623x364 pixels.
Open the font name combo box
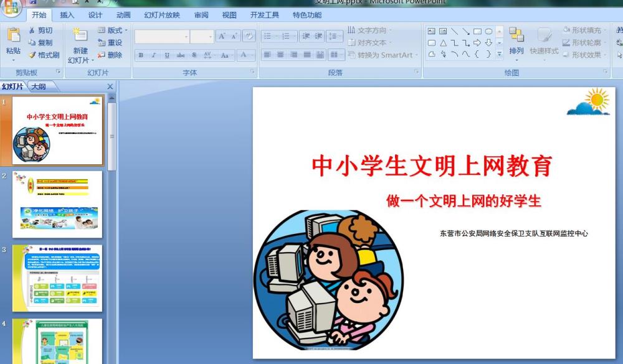coord(162,37)
